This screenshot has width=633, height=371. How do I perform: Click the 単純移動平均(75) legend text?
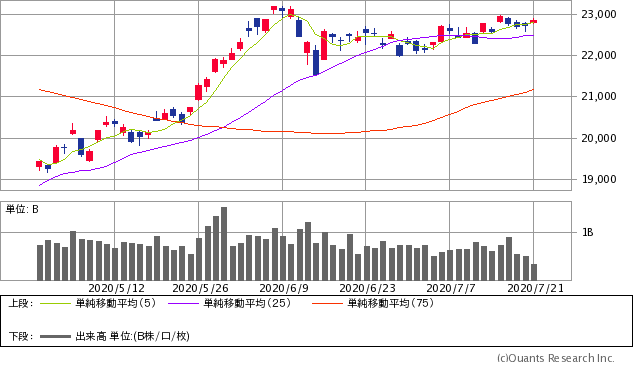coord(390,303)
